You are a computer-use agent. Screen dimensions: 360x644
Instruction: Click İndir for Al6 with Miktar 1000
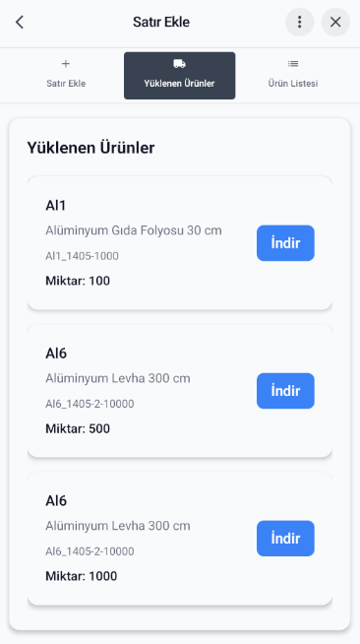tap(285, 539)
